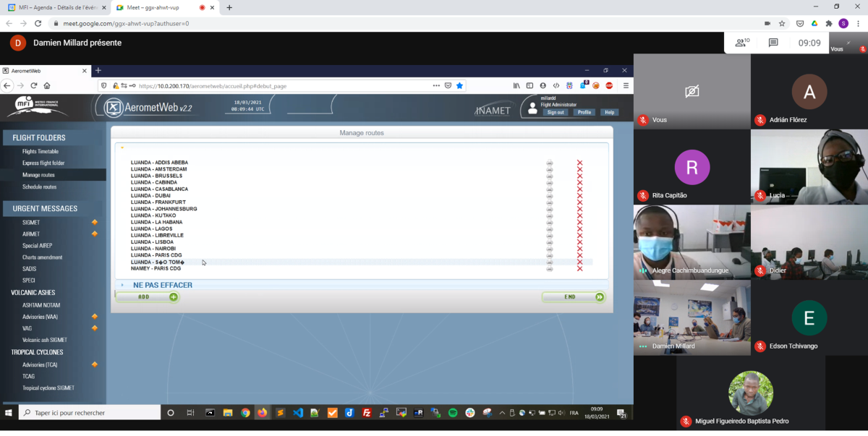Click the AIRMET orange alert diamond

click(x=94, y=234)
